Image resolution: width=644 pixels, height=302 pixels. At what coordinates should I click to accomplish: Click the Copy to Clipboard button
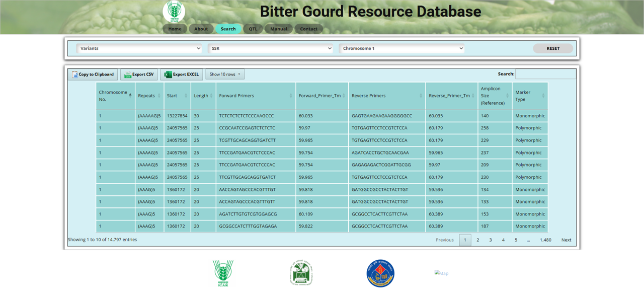pyautogui.click(x=93, y=74)
